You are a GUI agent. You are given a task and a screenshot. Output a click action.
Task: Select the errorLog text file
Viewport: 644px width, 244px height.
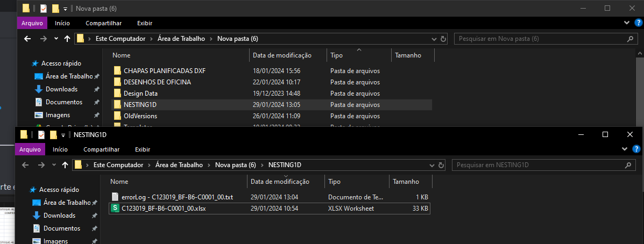[177, 197]
